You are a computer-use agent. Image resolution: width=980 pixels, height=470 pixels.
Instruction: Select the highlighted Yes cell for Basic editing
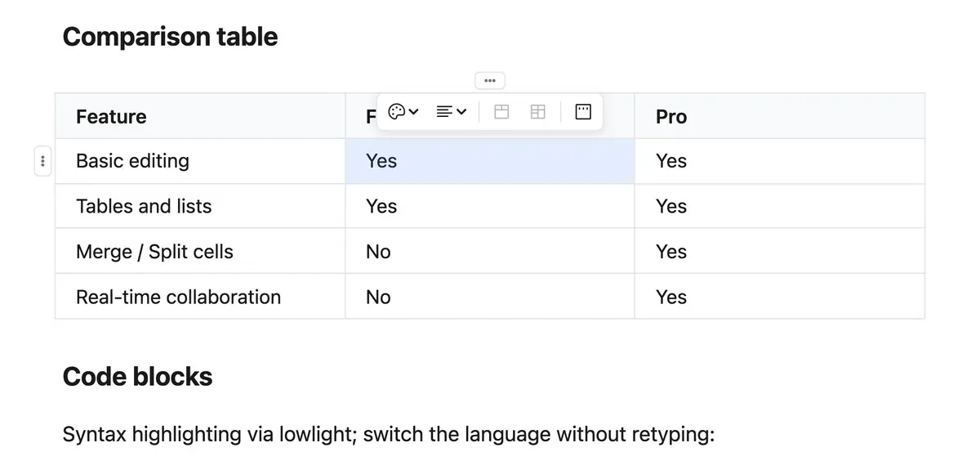(490, 161)
